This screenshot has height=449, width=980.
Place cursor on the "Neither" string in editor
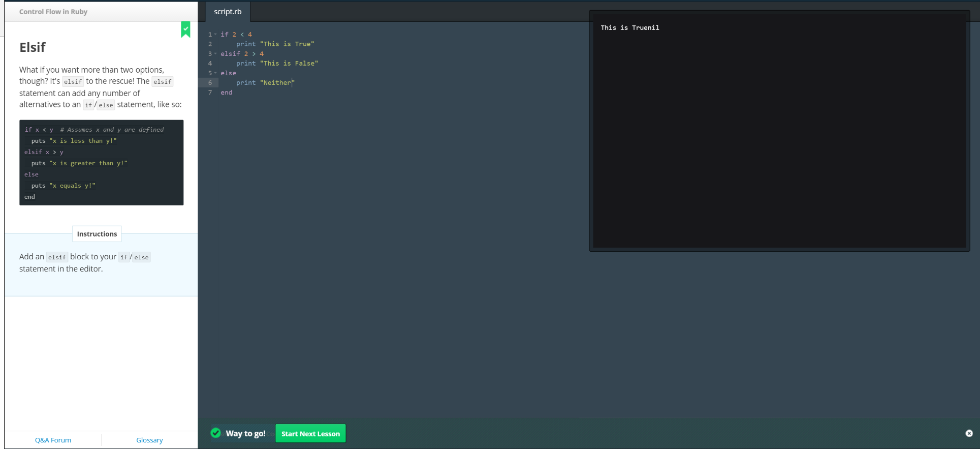[277, 83]
